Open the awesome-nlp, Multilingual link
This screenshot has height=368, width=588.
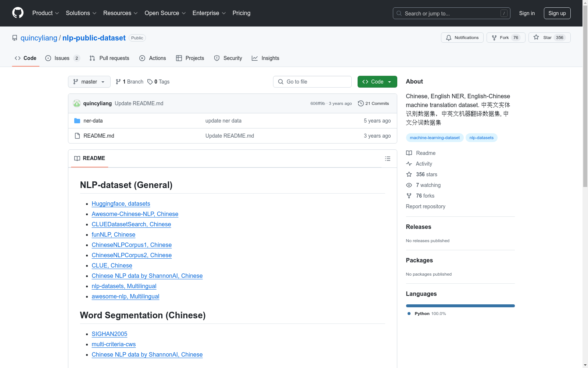125,297
